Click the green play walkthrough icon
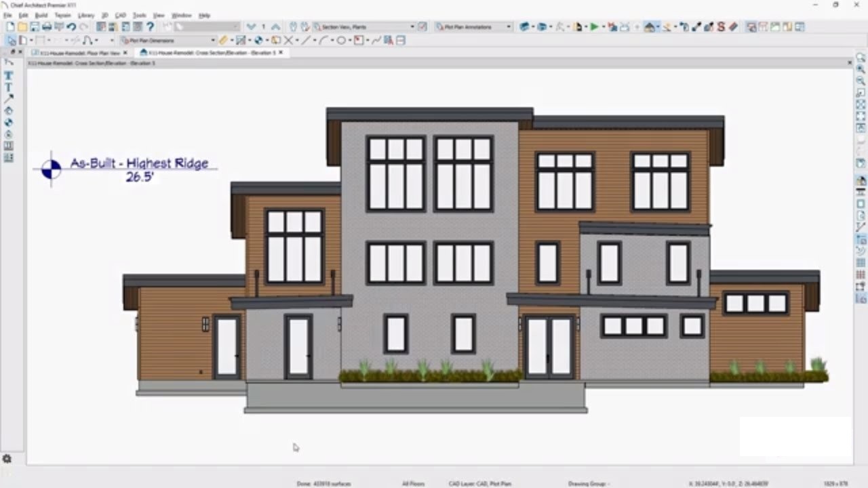This screenshot has height=488, width=868. coord(594,26)
